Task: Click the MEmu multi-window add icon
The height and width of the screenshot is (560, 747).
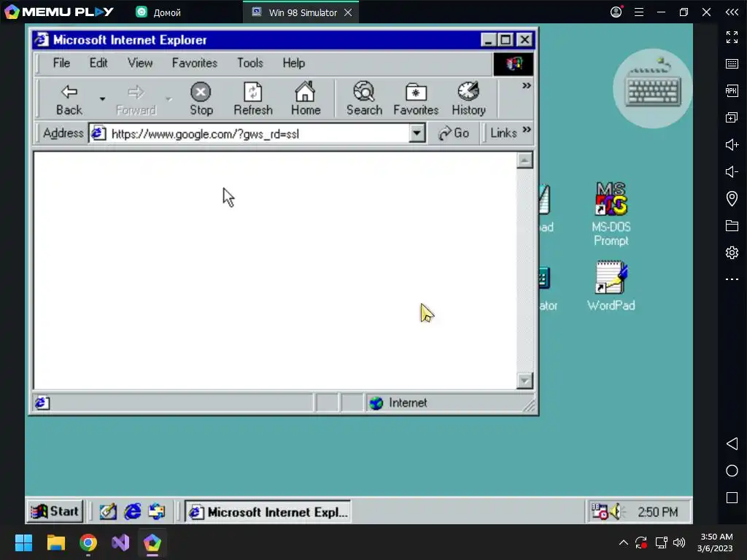Action: point(732,117)
